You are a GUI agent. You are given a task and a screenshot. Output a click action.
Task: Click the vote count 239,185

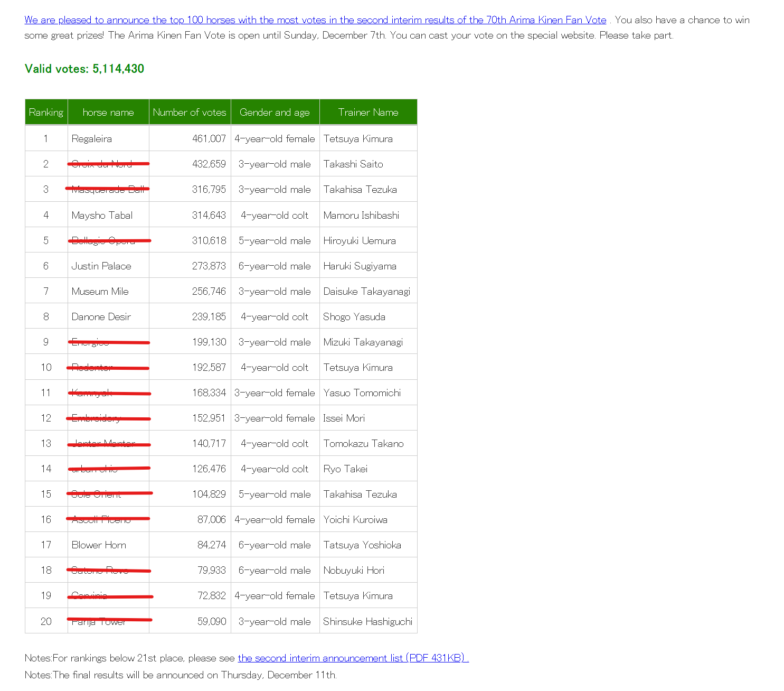(x=209, y=316)
